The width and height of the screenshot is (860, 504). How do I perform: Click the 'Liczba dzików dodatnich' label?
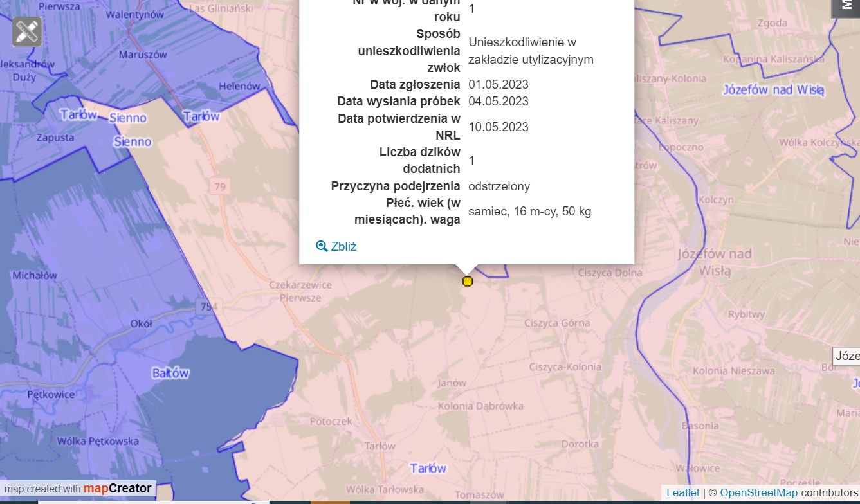420,160
